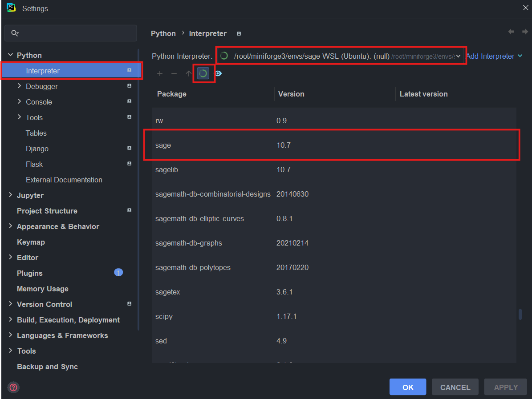
Task: Click the package list vertical scrollbar thumb
Action: click(520, 314)
